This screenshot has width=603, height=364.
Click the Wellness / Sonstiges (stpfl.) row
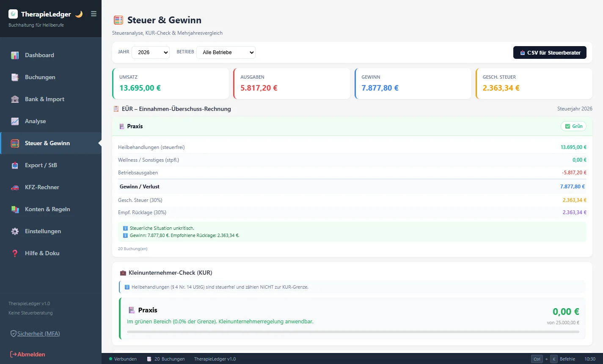tap(352, 160)
